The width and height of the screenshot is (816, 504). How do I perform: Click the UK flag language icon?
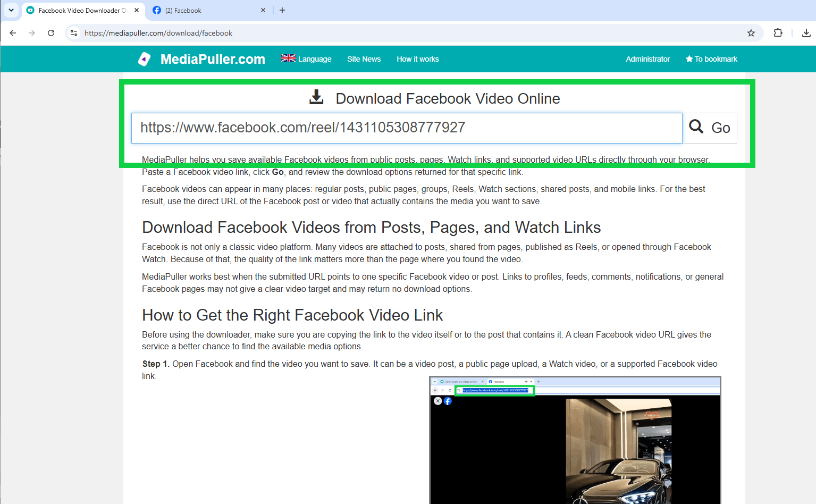(289, 58)
